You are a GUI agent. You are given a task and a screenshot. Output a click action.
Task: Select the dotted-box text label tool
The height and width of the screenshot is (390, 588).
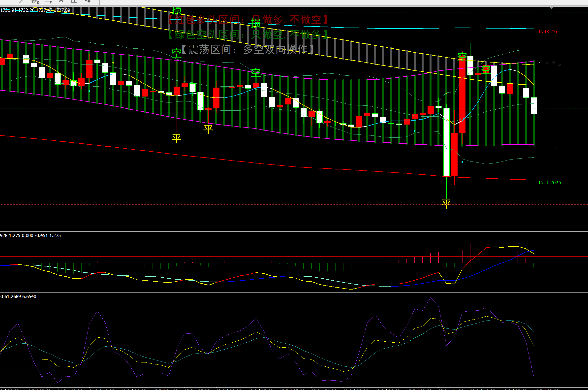(x=74, y=1)
